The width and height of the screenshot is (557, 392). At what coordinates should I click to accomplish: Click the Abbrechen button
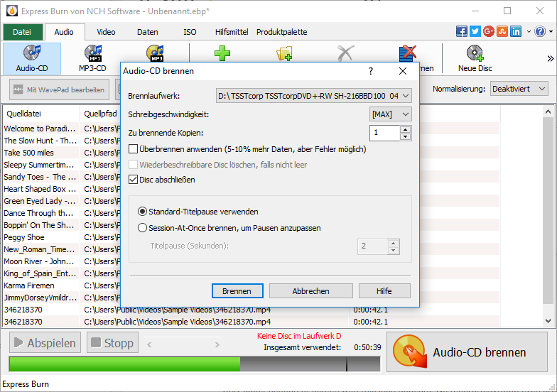(311, 291)
